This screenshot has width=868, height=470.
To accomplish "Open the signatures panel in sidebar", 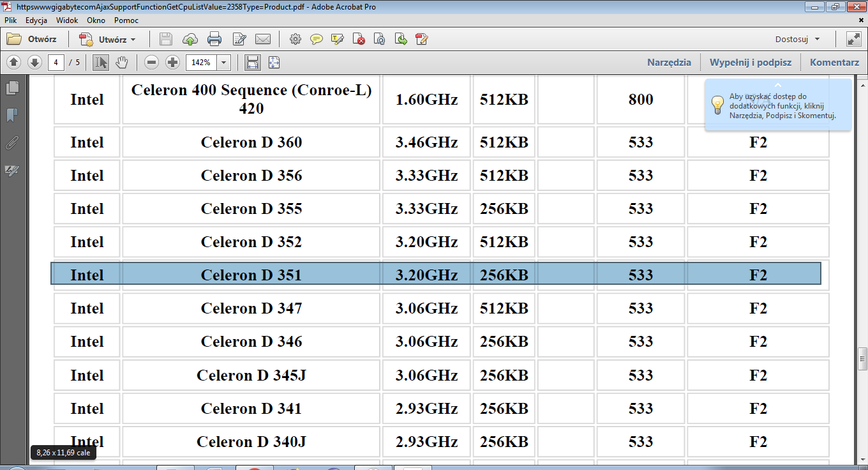I will point(12,171).
